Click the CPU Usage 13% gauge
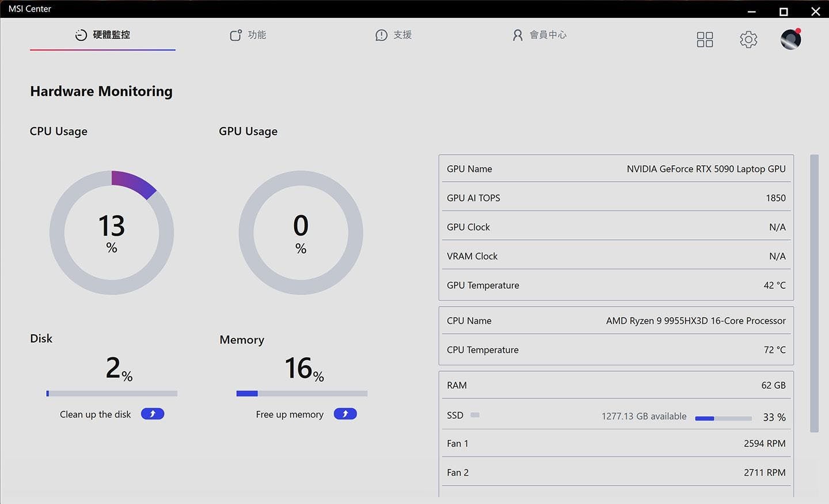This screenshot has height=504, width=829. [x=112, y=232]
